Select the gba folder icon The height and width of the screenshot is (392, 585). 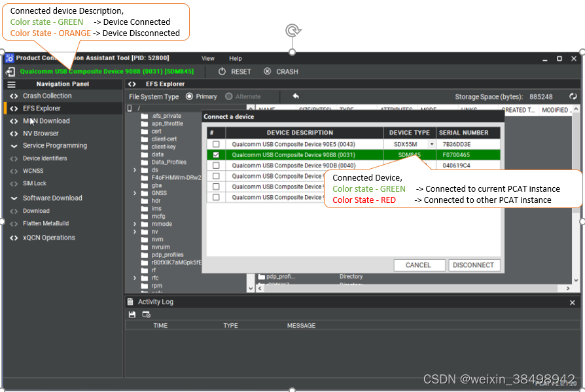(145, 185)
